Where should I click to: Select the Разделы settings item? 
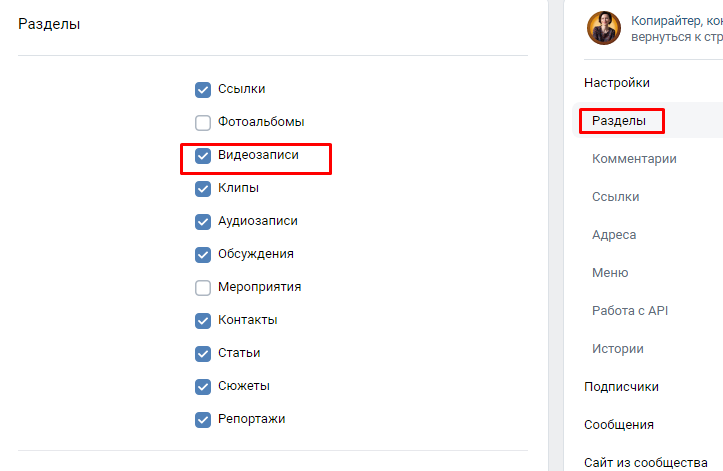point(620,121)
